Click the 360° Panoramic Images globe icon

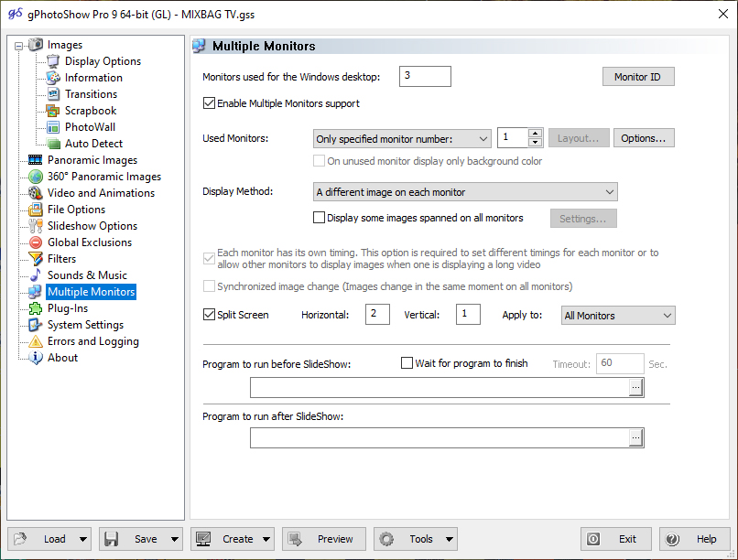[36, 177]
